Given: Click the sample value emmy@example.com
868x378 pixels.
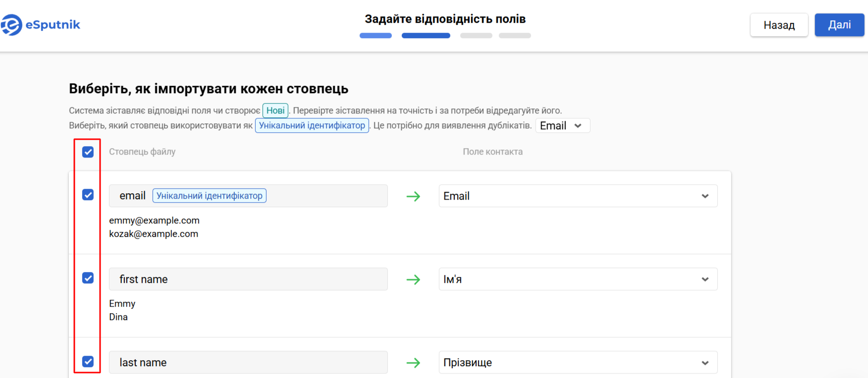Looking at the screenshot, I should pyautogui.click(x=154, y=220).
